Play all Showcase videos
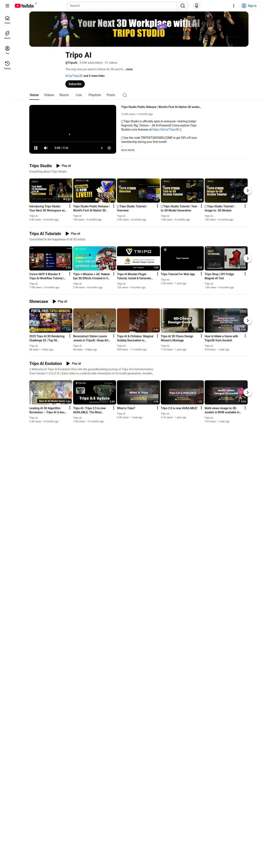263x868 pixels. click(60, 302)
